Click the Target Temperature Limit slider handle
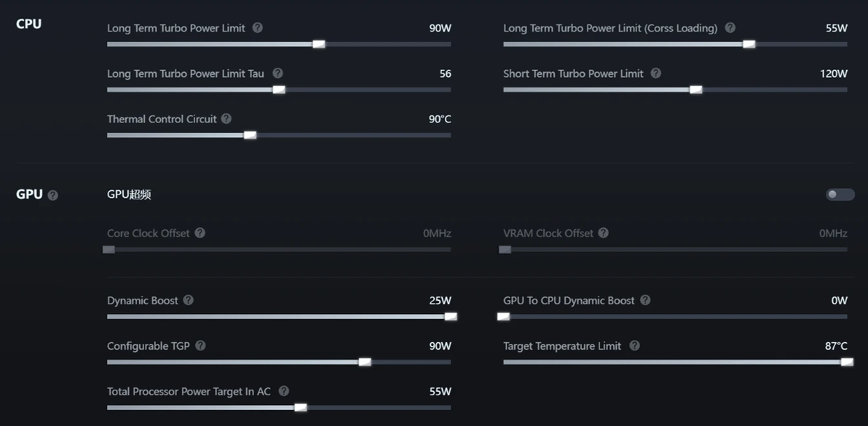Screen dimensions: 868x426 click(847, 362)
